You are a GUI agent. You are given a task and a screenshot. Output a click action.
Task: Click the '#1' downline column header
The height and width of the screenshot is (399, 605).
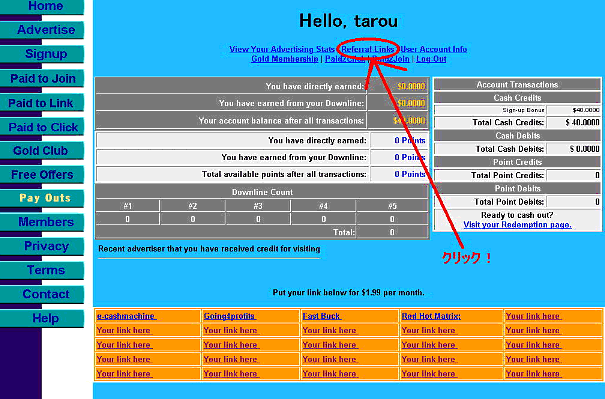pyautogui.click(x=127, y=206)
